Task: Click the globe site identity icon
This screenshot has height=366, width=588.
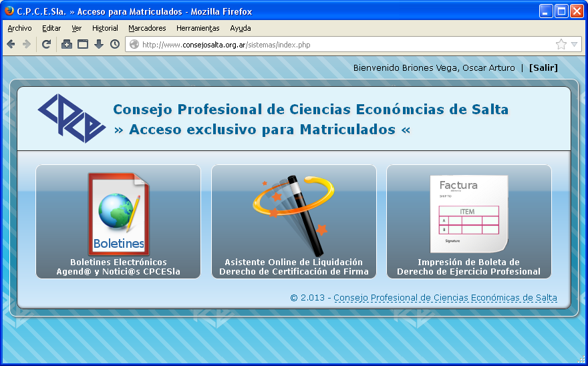Action: pyautogui.click(x=134, y=45)
